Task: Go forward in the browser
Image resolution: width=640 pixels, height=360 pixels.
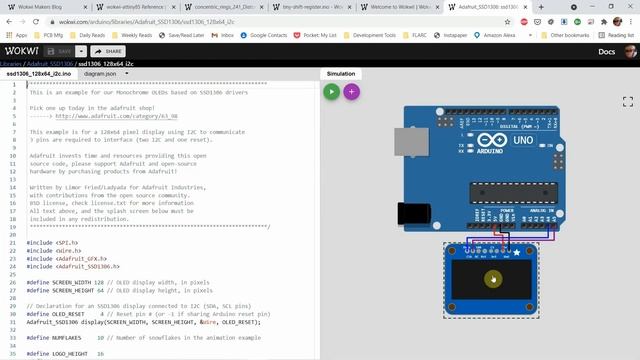Action: [x=22, y=22]
